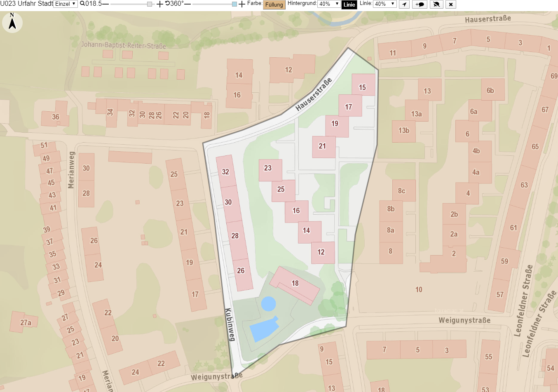Click the zoom-out minus icon
This screenshot has height=392, width=558.
coord(106,4)
